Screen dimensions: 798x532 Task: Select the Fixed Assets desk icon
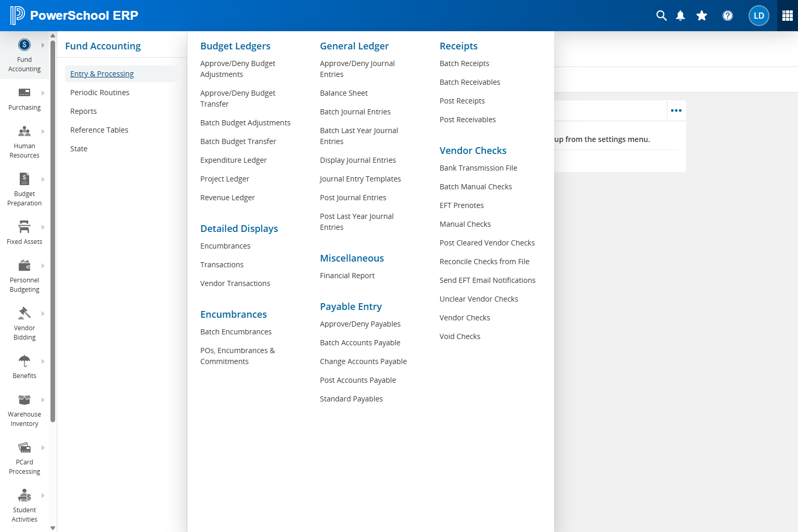click(24, 227)
